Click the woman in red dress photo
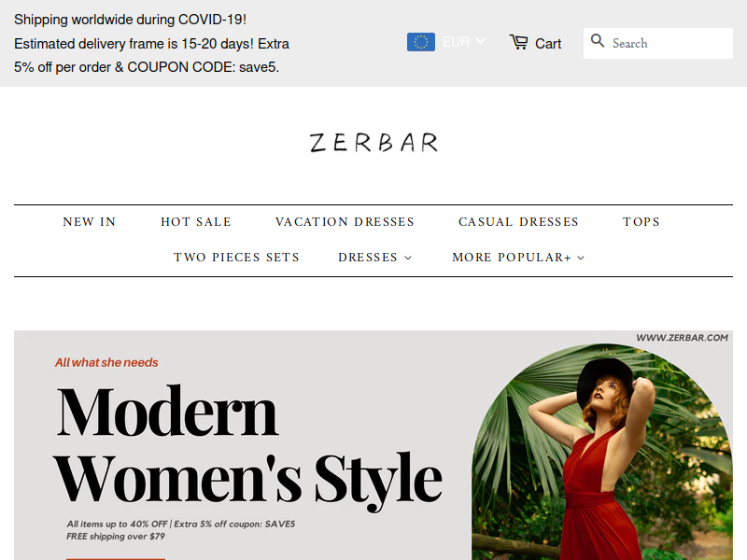Image resolution: width=747 pixels, height=560 pixels. 602,452
